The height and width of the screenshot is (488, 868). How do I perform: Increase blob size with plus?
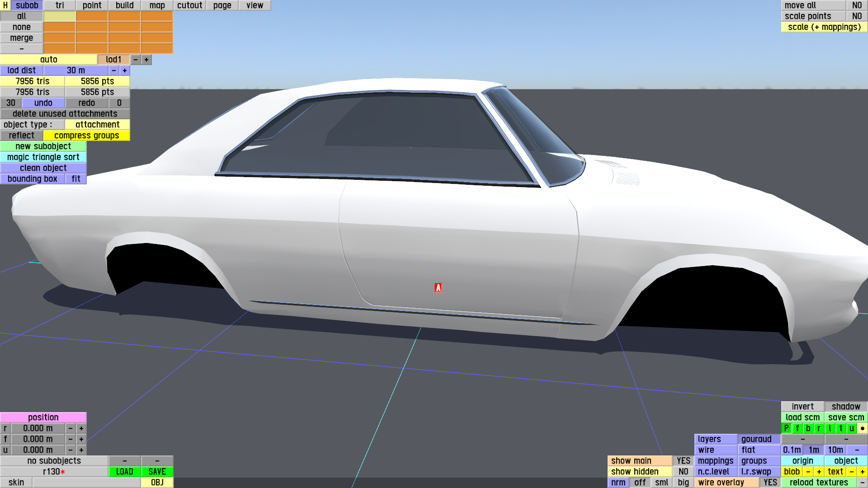coord(819,472)
